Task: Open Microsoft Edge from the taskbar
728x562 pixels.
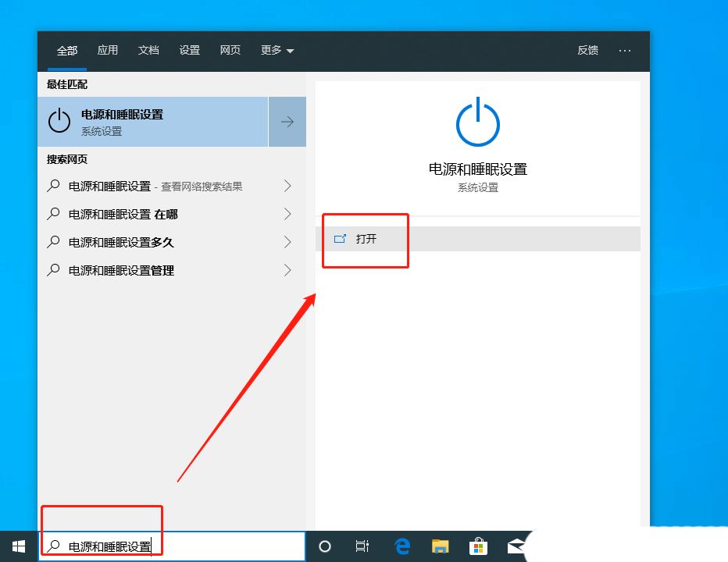Action: coord(402,546)
